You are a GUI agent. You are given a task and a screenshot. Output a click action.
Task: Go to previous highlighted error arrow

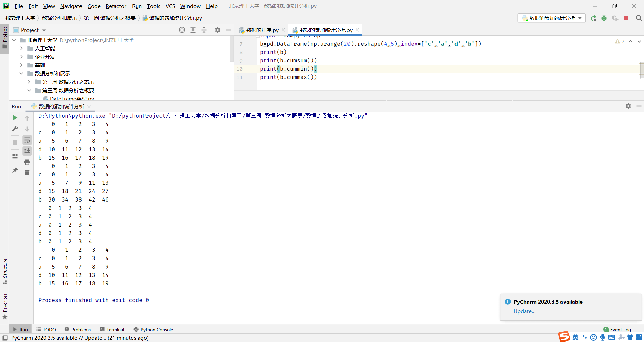click(x=631, y=41)
